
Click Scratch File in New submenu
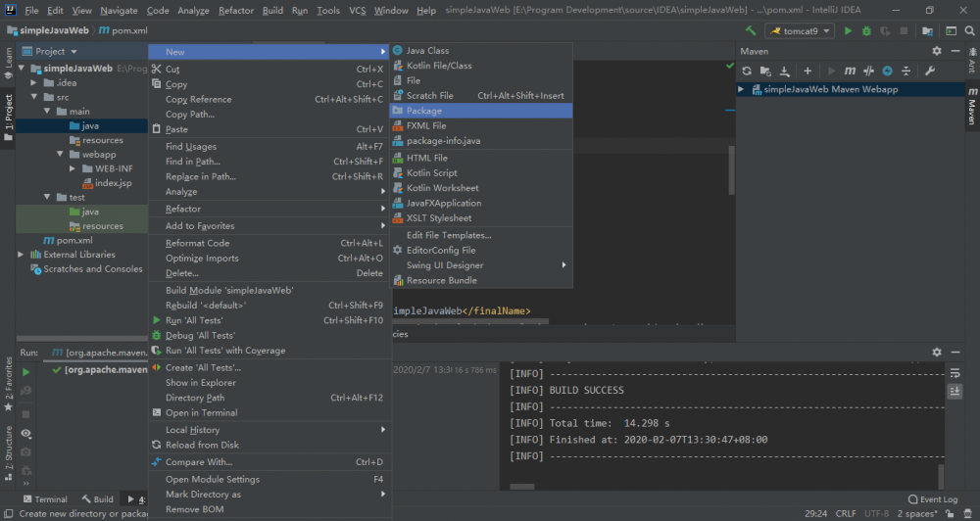coord(480,96)
